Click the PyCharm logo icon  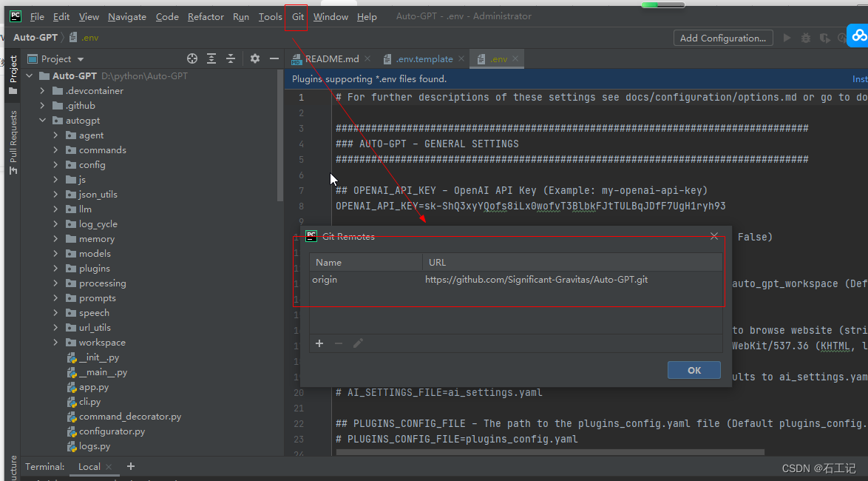click(16, 16)
